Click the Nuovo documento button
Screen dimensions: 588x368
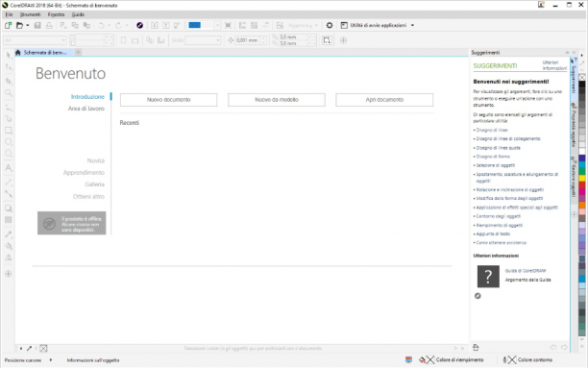coord(168,100)
